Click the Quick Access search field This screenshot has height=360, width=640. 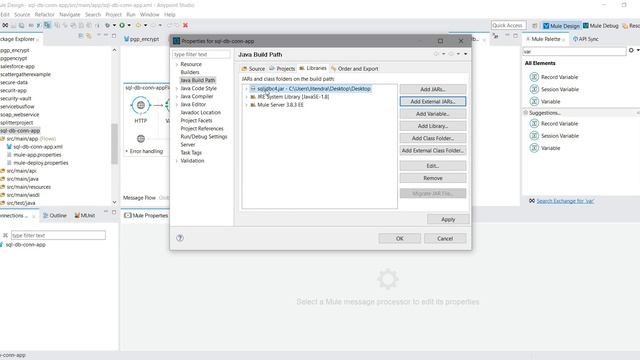point(508,25)
